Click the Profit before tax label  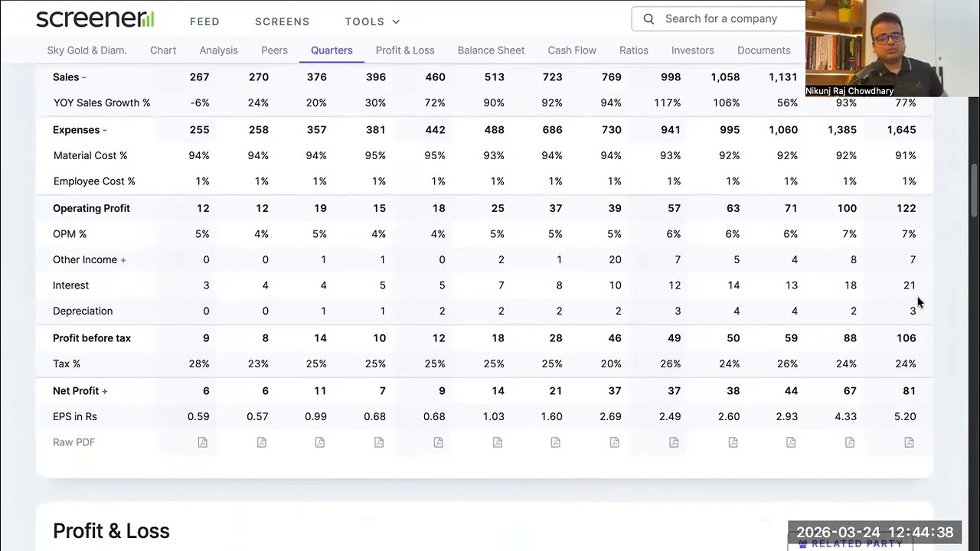pyautogui.click(x=91, y=338)
